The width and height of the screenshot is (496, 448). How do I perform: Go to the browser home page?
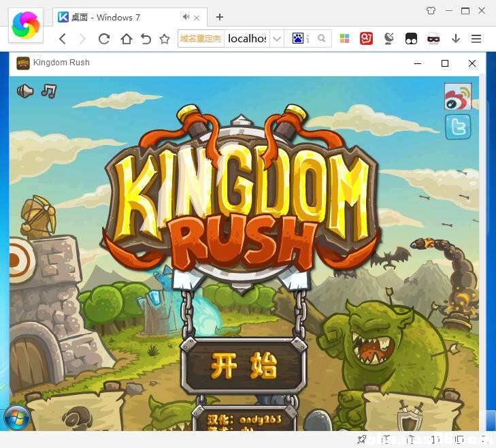click(127, 39)
